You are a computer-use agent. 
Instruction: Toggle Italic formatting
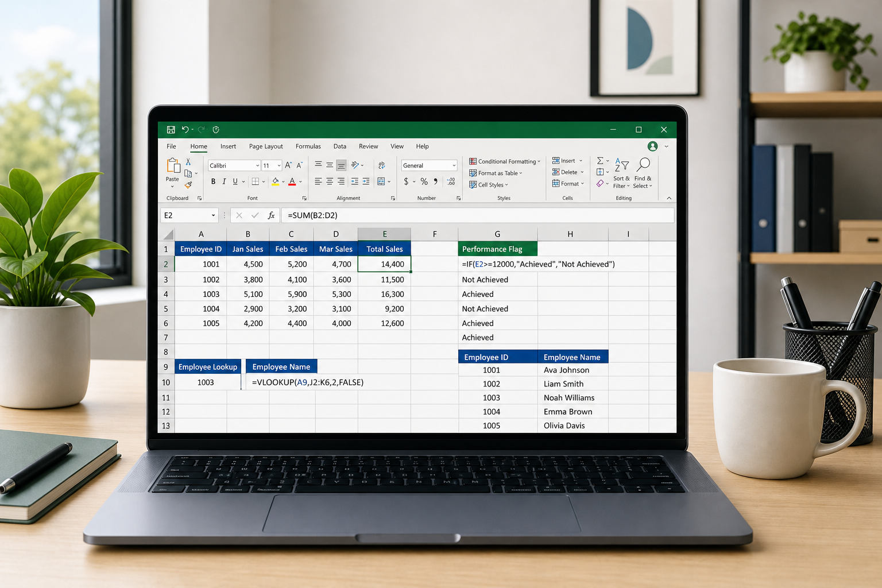[224, 181]
